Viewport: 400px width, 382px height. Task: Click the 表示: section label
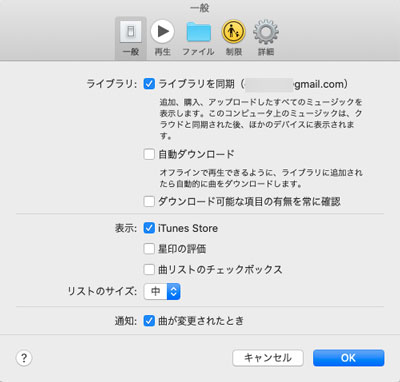pyautogui.click(x=126, y=228)
